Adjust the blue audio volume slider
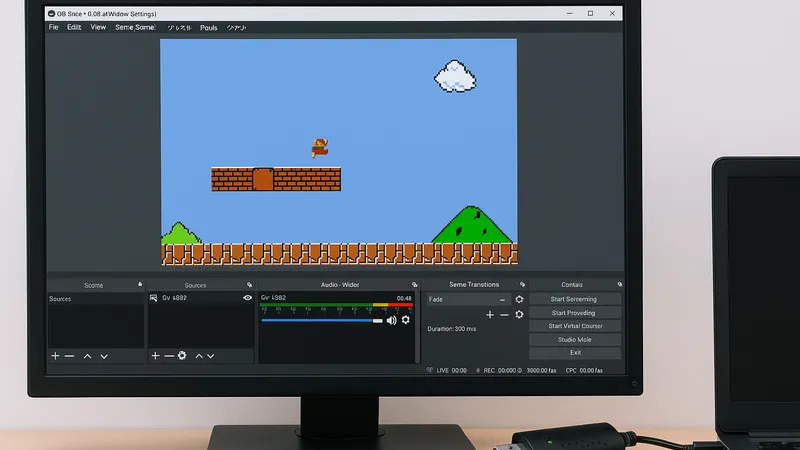Image resolution: width=800 pixels, height=450 pixels. coord(321,320)
